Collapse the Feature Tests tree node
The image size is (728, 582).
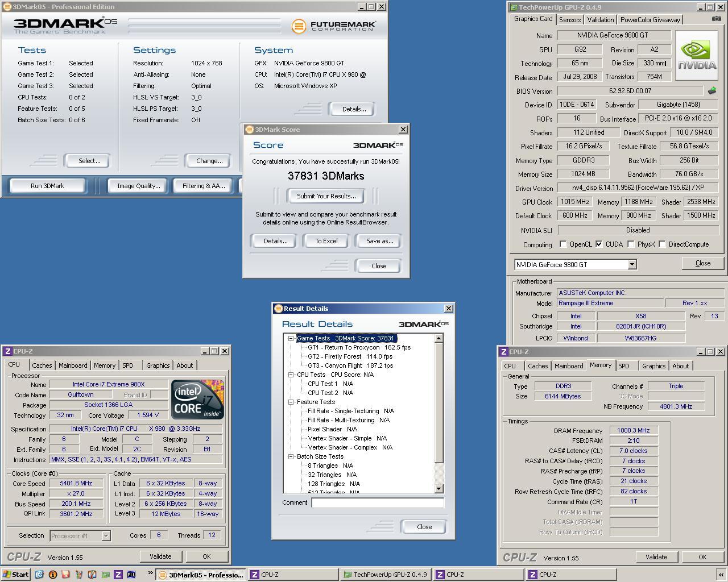[x=291, y=402]
